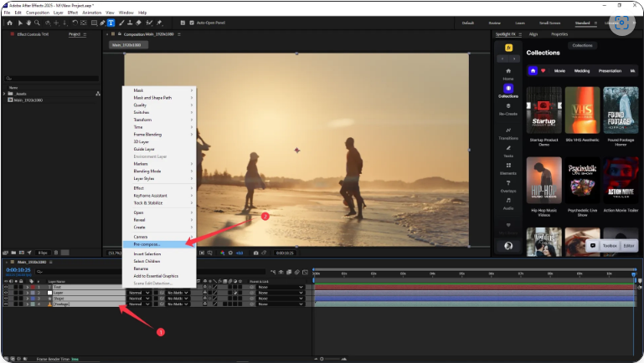644x363 pixels.
Task: Choose Pre-compose from the context menu
Action: pyautogui.click(x=159, y=244)
